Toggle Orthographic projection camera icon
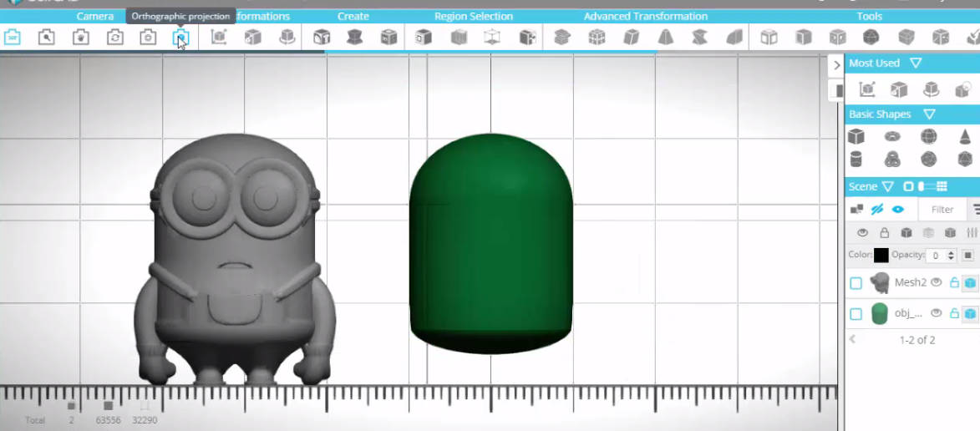 click(x=180, y=38)
